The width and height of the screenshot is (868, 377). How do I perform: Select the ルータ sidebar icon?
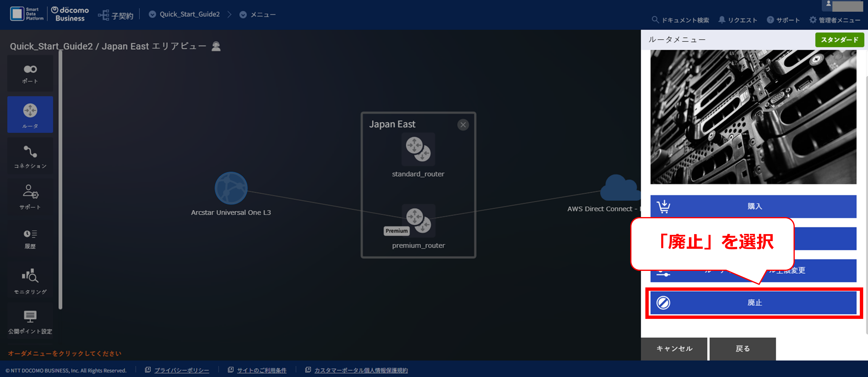coord(30,115)
